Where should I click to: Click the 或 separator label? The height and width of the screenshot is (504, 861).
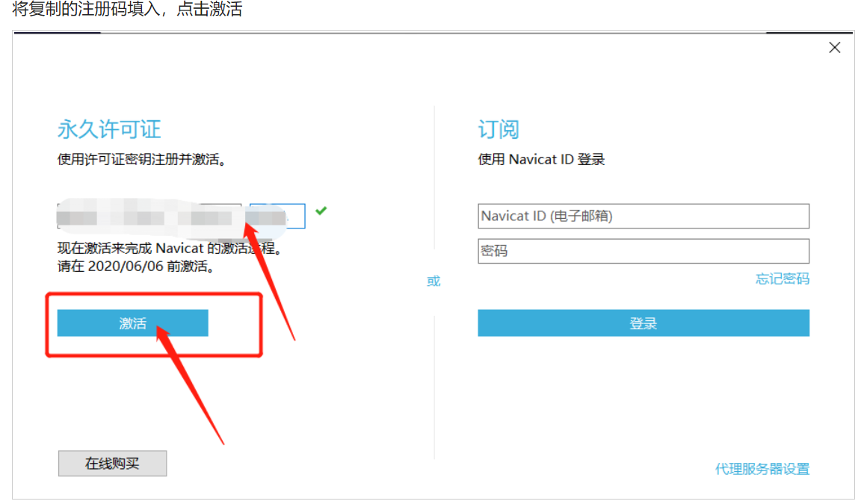pos(433,281)
